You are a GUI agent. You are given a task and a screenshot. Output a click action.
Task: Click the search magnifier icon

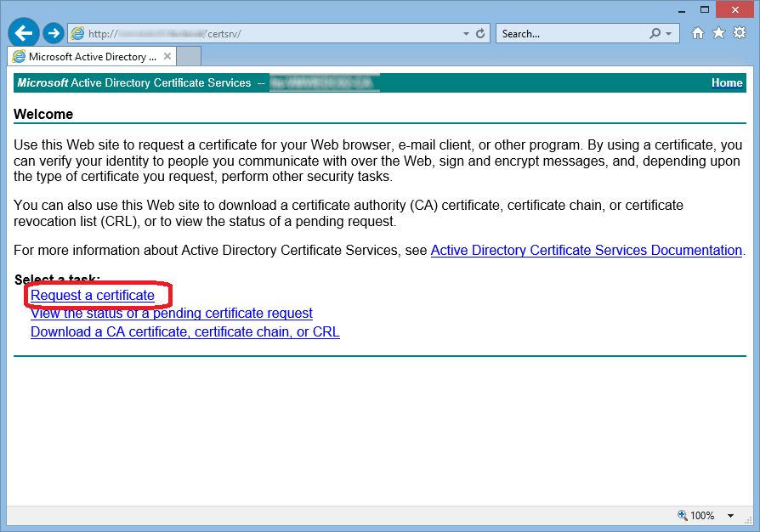click(x=655, y=34)
